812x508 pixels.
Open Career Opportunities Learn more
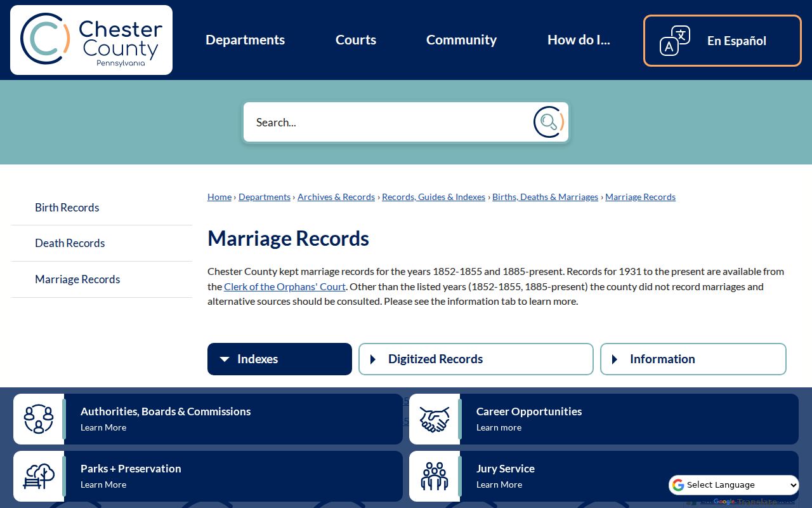click(499, 427)
